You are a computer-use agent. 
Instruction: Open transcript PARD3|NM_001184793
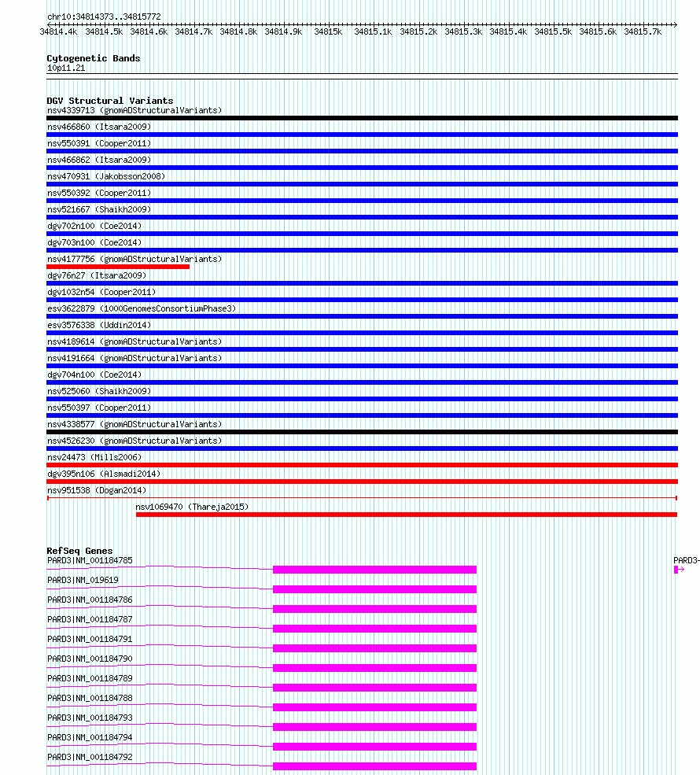click(x=90, y=718)
